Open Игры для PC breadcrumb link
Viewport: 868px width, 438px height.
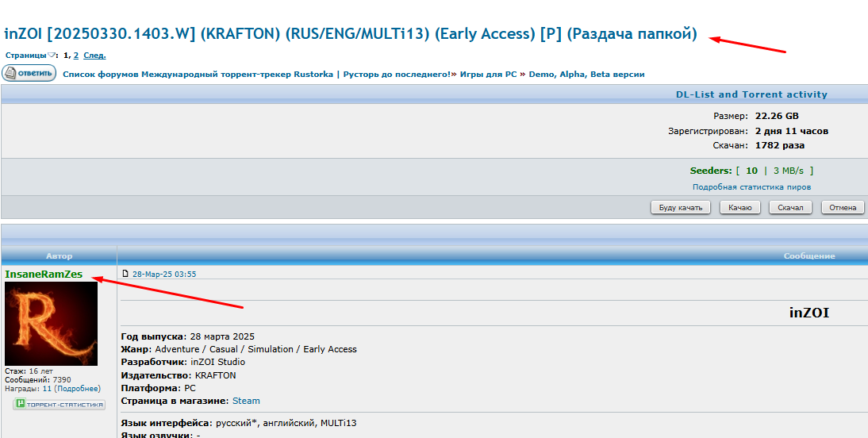[x=488, y=75]
